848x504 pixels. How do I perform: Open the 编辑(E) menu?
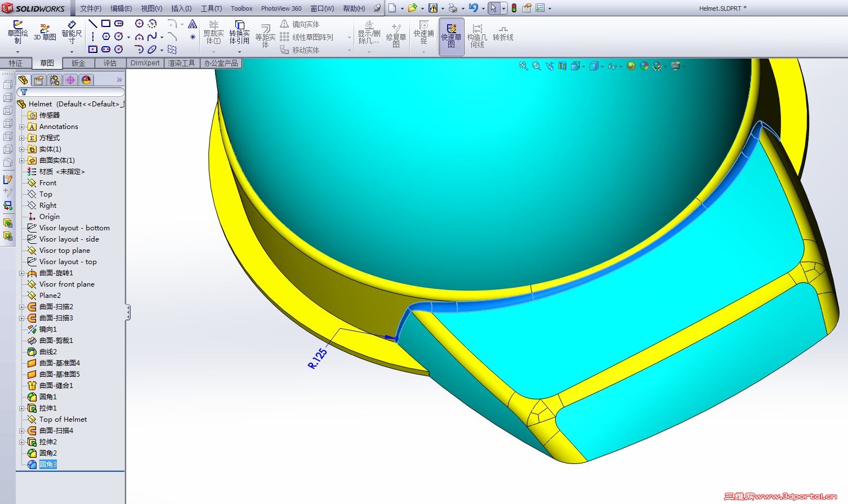pyautogui.click(x=121, y=8)
